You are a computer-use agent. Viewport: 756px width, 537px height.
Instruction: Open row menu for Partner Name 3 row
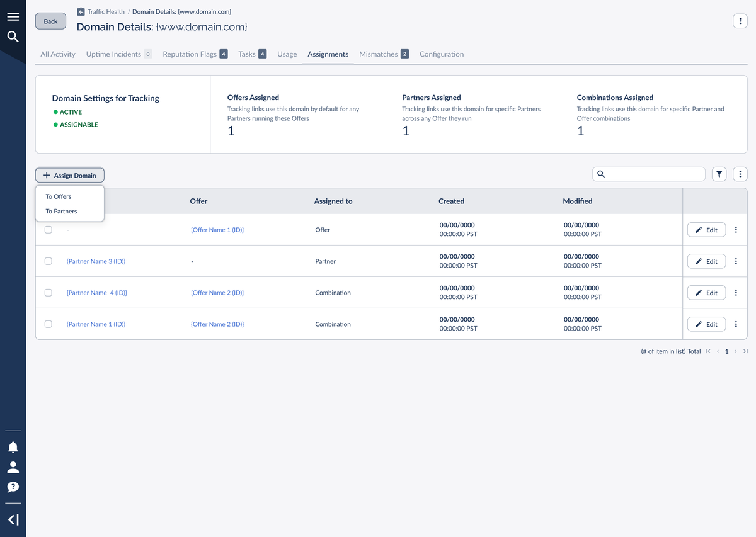(x=736, y=261)
